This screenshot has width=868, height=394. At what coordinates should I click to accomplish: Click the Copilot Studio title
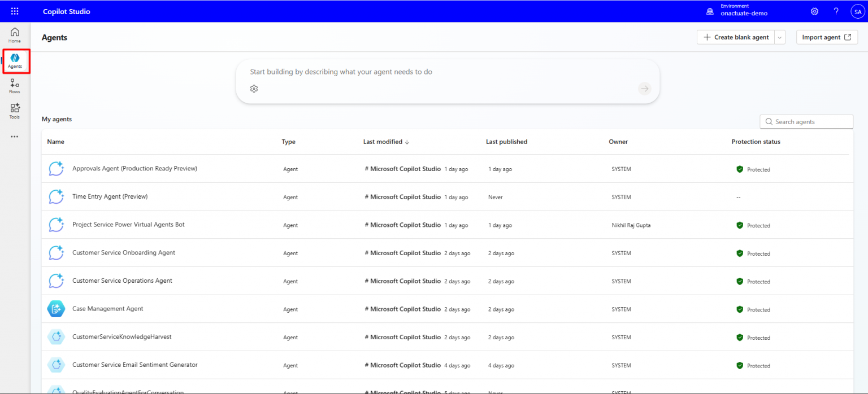tap(67, 11)
